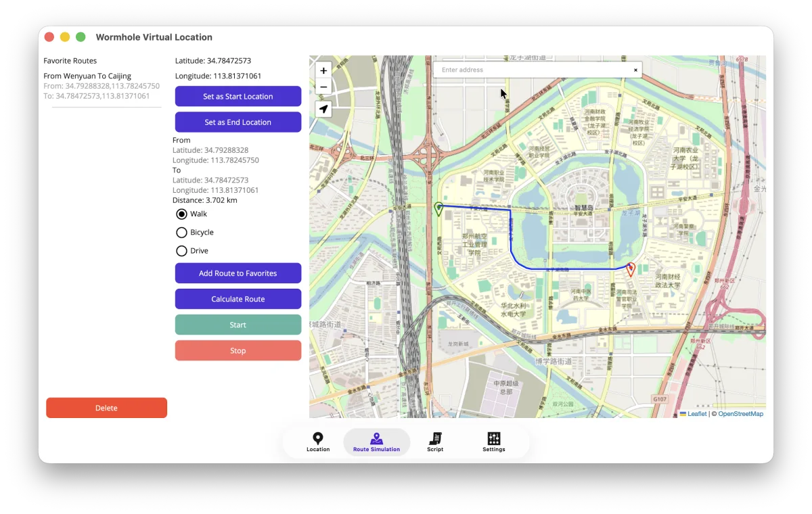Viewport: 812px width, 514px height.
Task: Open the Settings tab
Action: pyautogui.click(x=494, y=442)
